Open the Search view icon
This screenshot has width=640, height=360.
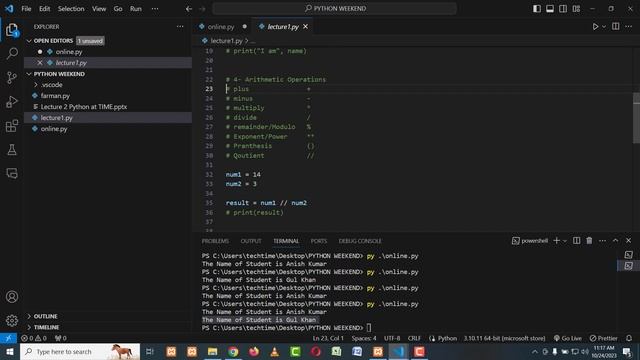[x=12, y=53]
